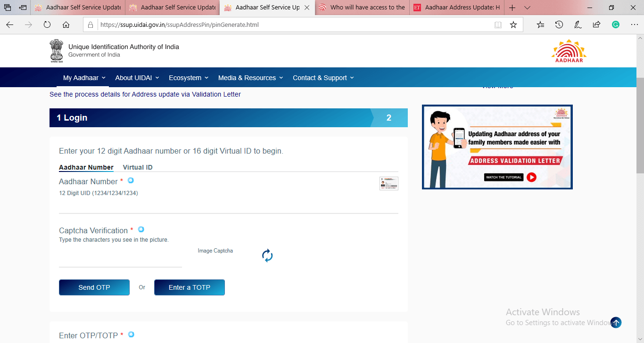
Task: Refresh the captcha image
Action: (267, 256)
